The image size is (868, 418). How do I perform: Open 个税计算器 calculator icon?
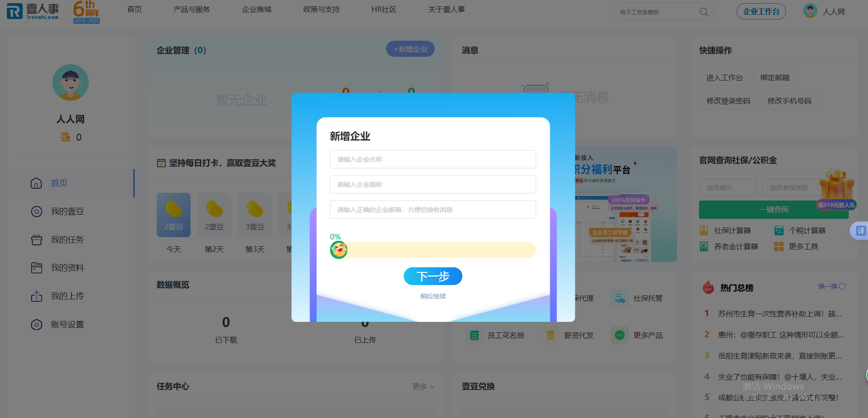(x=779, y=231)
